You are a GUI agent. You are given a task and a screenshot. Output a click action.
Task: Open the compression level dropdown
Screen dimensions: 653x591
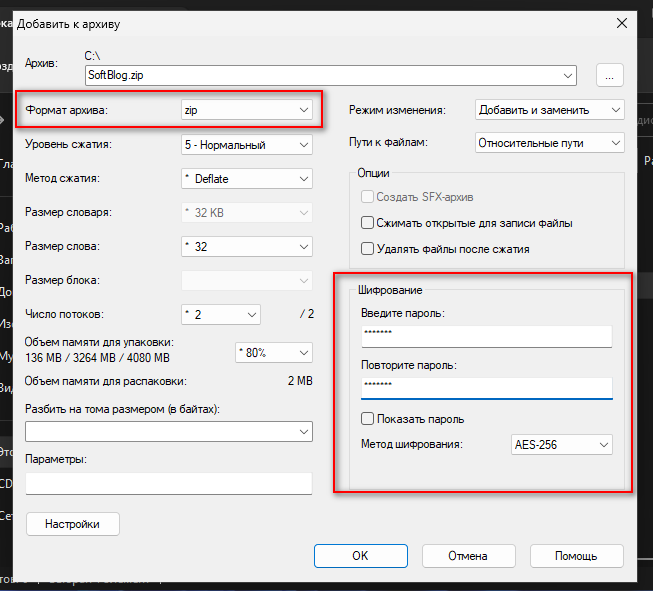click(247, 145)
